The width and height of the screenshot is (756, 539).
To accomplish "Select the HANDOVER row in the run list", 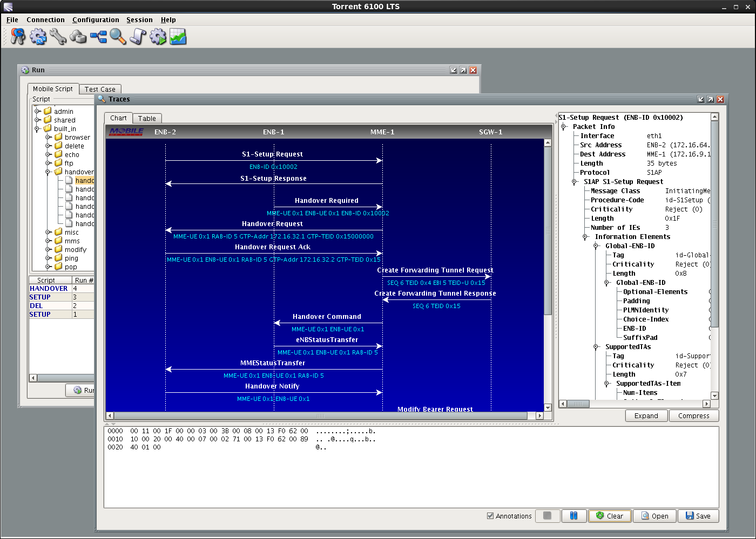I will coord(49,289).
